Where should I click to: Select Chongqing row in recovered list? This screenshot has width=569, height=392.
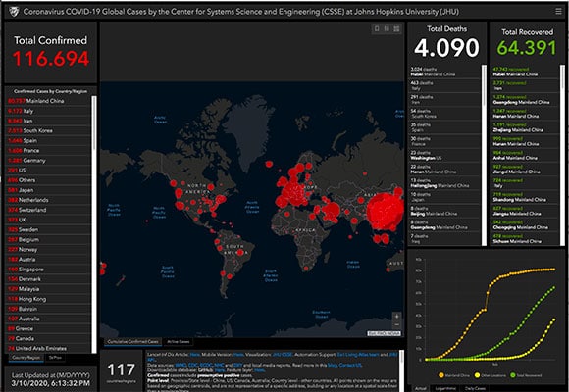coord(525,224)
